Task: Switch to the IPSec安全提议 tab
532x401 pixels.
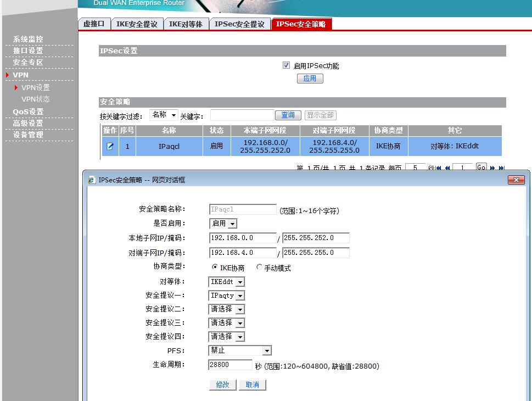Action: click(239, 24)
